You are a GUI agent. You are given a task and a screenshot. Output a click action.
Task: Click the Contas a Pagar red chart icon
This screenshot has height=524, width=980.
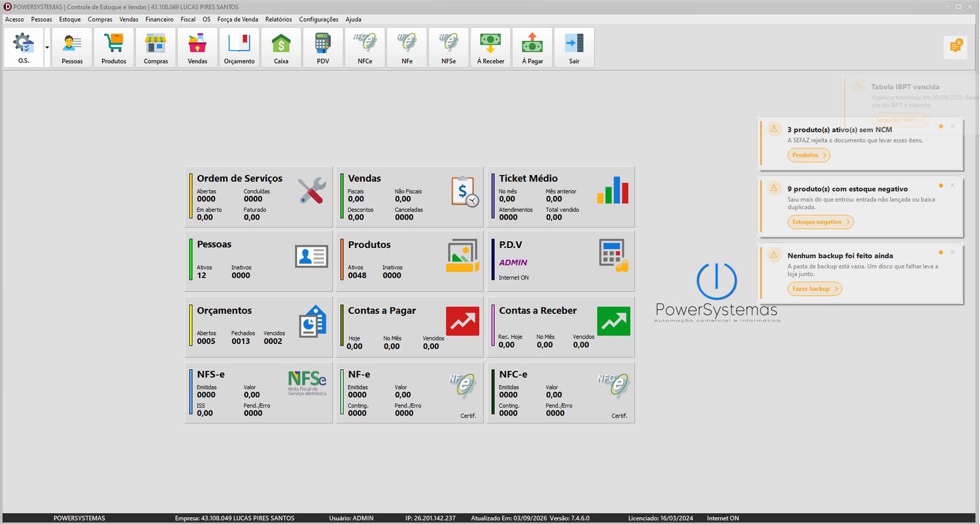pyautogui.click(x=462, y=321)
